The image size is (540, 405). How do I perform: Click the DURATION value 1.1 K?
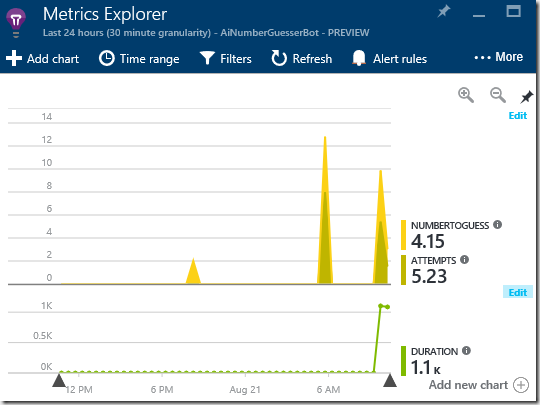pos(426,367)
